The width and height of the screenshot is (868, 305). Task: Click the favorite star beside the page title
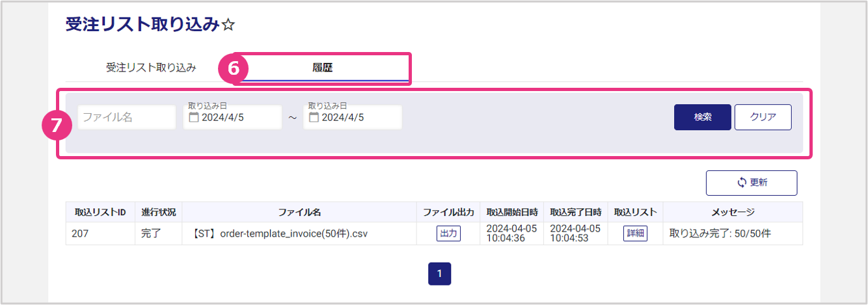228,25
